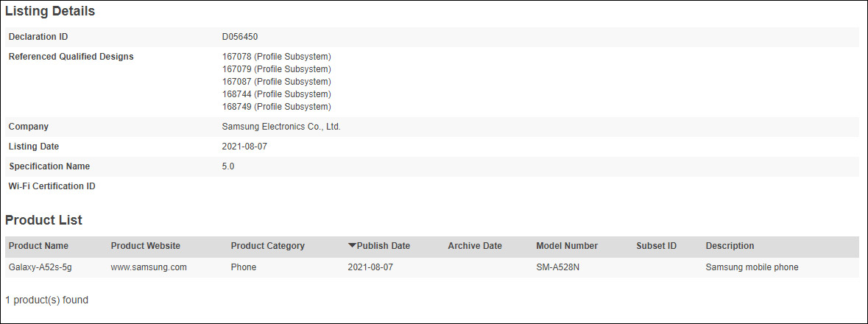The height and width of the screenshot is (324, 868).
Task: Click the Description column header
Action: pyautogui.click(x=730, y=246)
